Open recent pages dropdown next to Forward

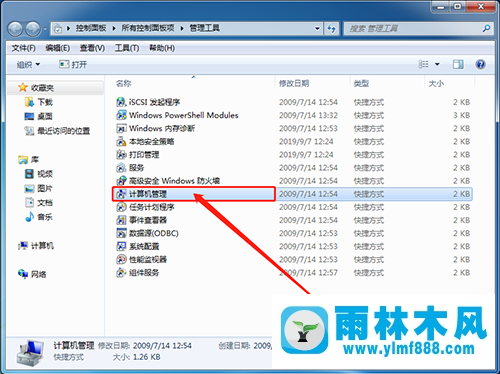pos(45,29)
